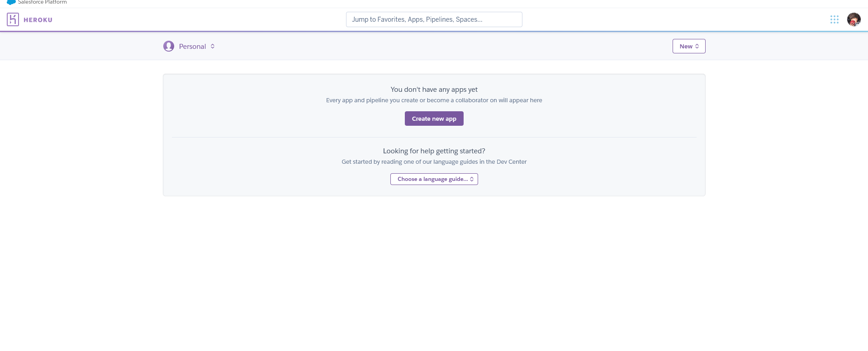
Task: Click arrows icon in language guide selector
Action: tap(472, 179)
